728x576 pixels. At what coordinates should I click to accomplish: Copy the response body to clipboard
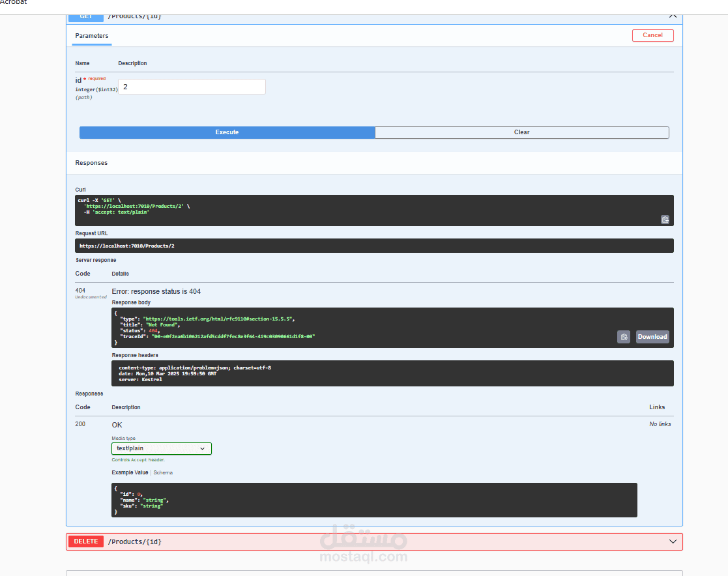click(624, 337)
